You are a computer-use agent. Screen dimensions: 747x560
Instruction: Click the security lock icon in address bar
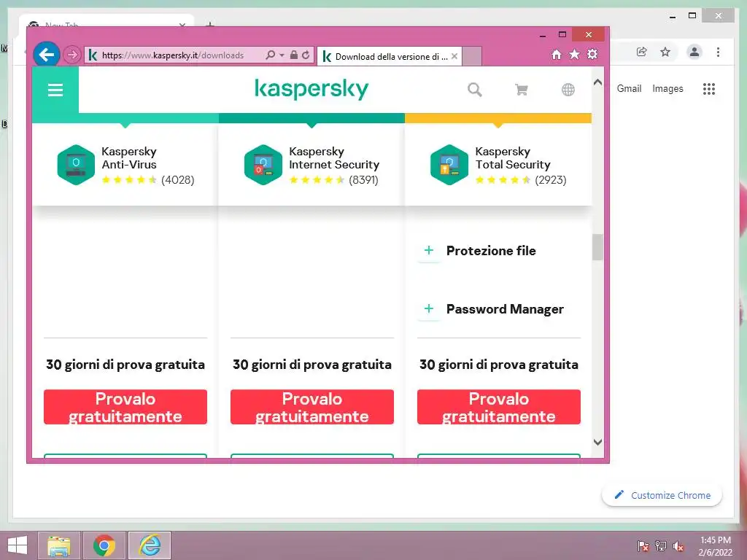pyautogui.click(x=294, y=55)
